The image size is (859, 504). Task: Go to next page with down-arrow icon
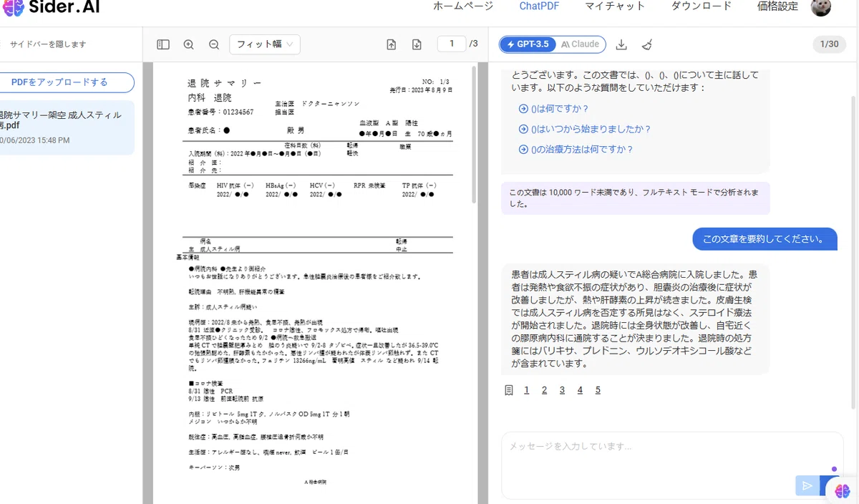[417, 44]
